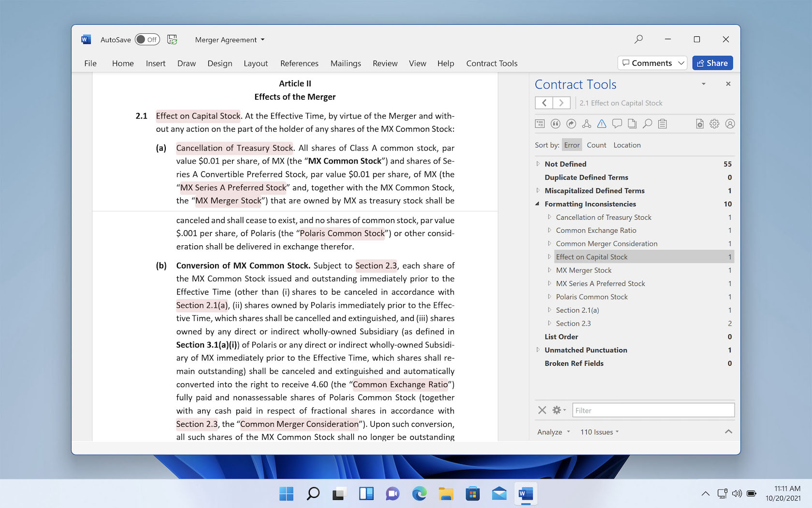Switch to the Insert tab
812x508 pixels.
coord(156,63)
